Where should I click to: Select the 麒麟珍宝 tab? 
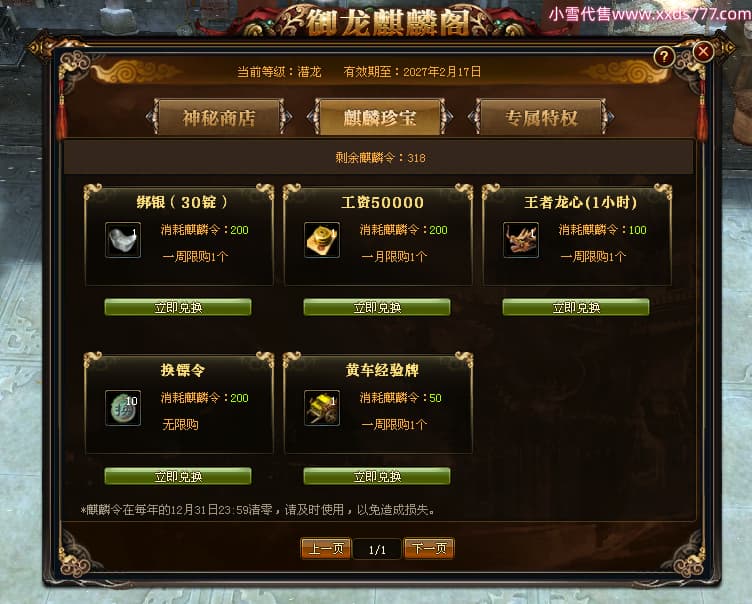(x=380, y=117)
